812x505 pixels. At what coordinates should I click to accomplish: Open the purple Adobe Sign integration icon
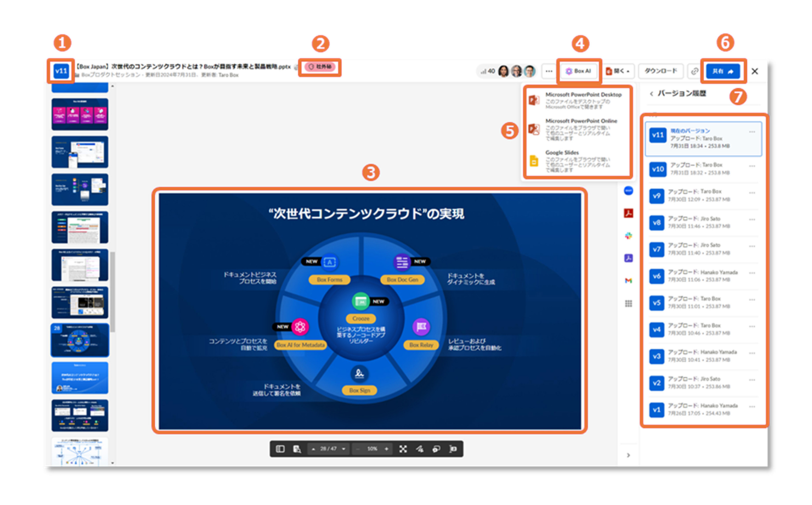629,258
